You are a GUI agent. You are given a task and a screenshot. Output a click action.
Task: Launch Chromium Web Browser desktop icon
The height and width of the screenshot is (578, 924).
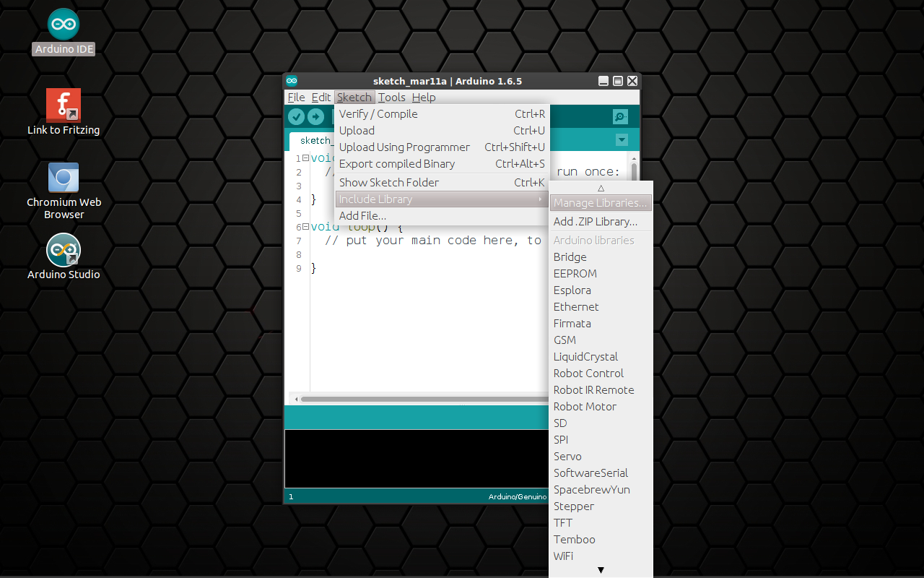point(64,191)
